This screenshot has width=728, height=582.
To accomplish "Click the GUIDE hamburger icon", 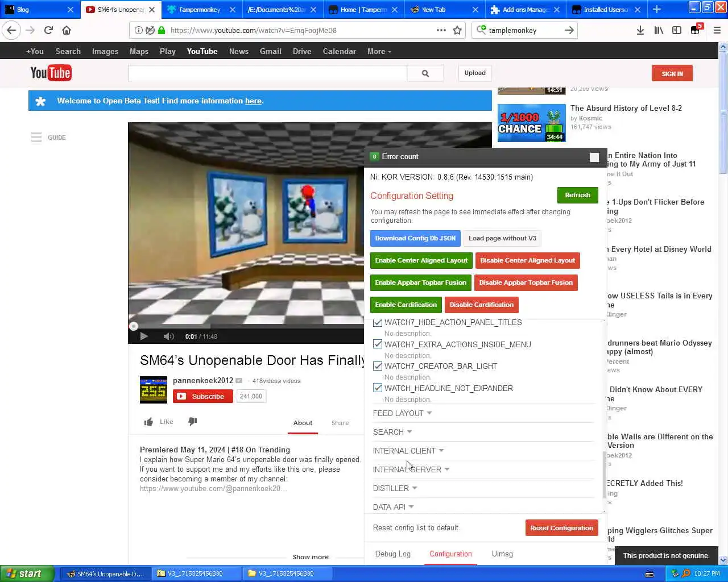I will [x=36, y=137].
